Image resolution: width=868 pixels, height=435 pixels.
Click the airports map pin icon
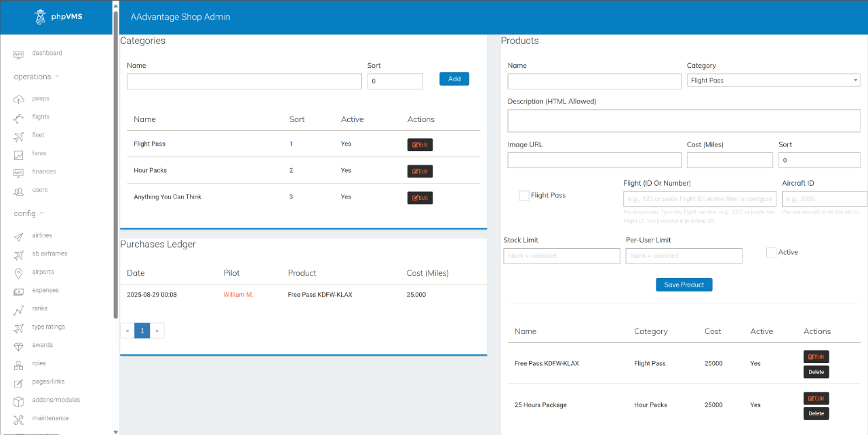coord(19,273)
